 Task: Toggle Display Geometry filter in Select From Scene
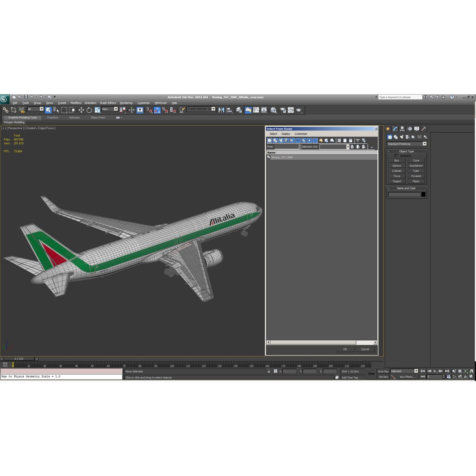(x=269, y=141)
